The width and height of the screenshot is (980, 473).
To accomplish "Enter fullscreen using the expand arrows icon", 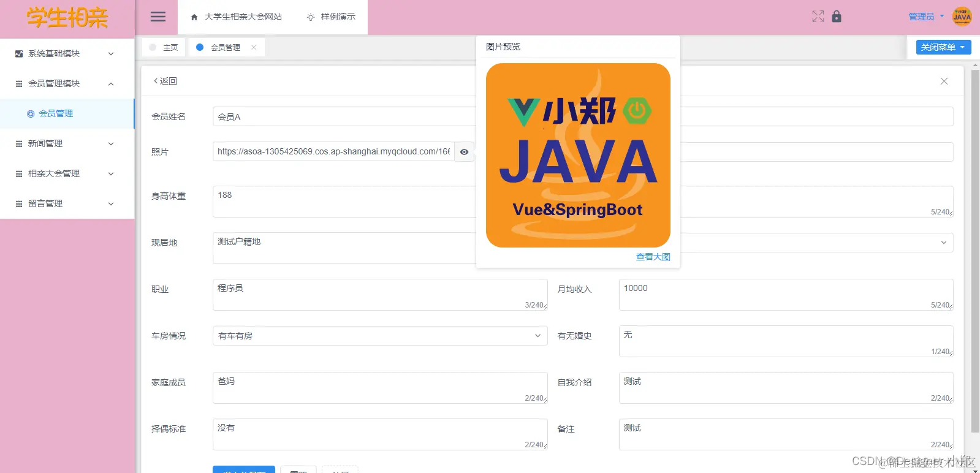I will (x=818, y=17).
